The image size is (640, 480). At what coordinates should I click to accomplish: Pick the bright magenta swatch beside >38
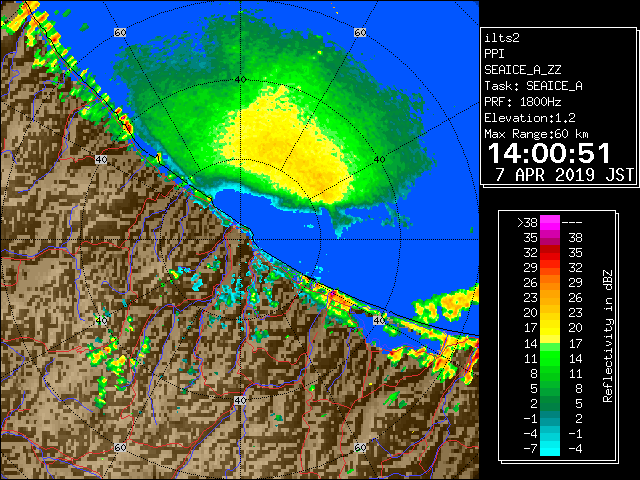(550, 223)
